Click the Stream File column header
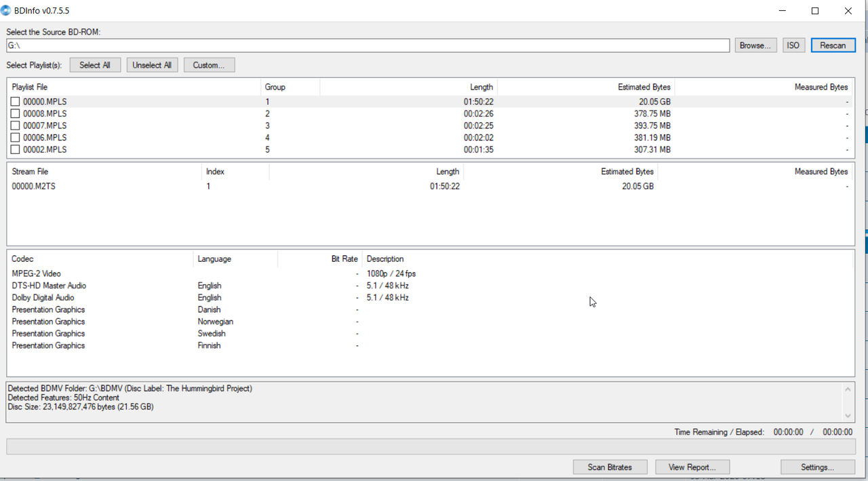The image size is (868, 481). pos(104,172)
